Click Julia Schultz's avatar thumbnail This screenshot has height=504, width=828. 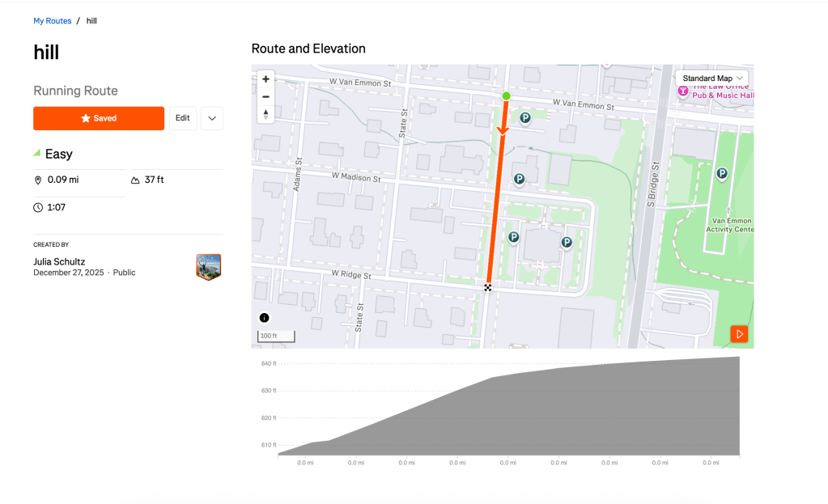click(x=208, y=267)
